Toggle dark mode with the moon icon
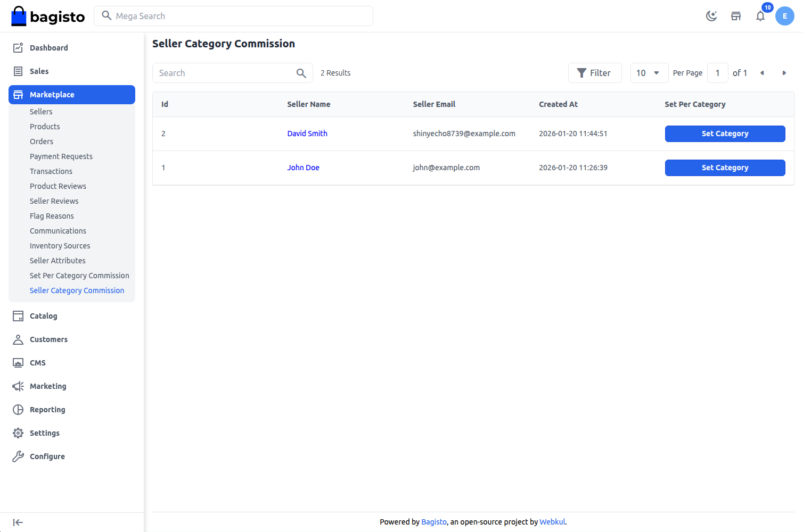 pos(711,16)
